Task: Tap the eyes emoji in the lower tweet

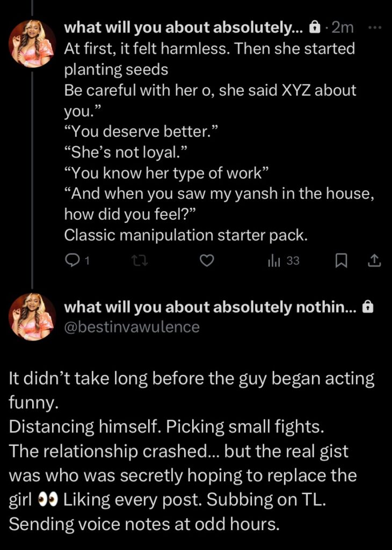Action: [48, 501]
